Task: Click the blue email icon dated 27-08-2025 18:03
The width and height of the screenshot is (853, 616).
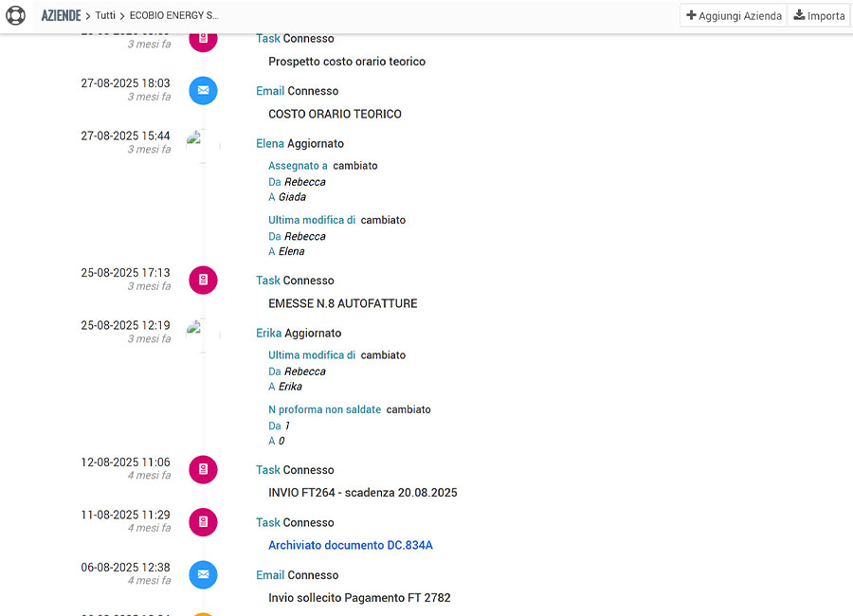Action: [x=203, y=91]
